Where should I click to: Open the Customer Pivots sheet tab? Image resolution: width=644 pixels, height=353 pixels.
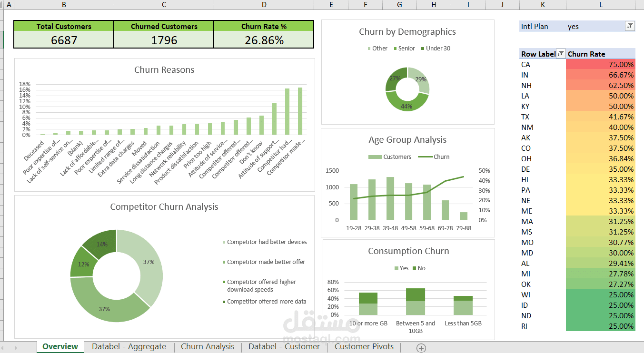click(364, 346)
